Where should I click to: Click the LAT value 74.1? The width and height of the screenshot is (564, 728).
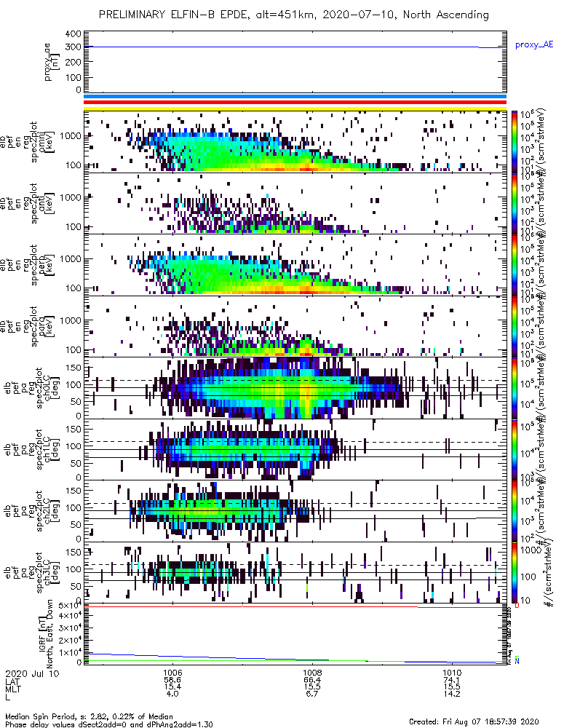tap(452, 680)
